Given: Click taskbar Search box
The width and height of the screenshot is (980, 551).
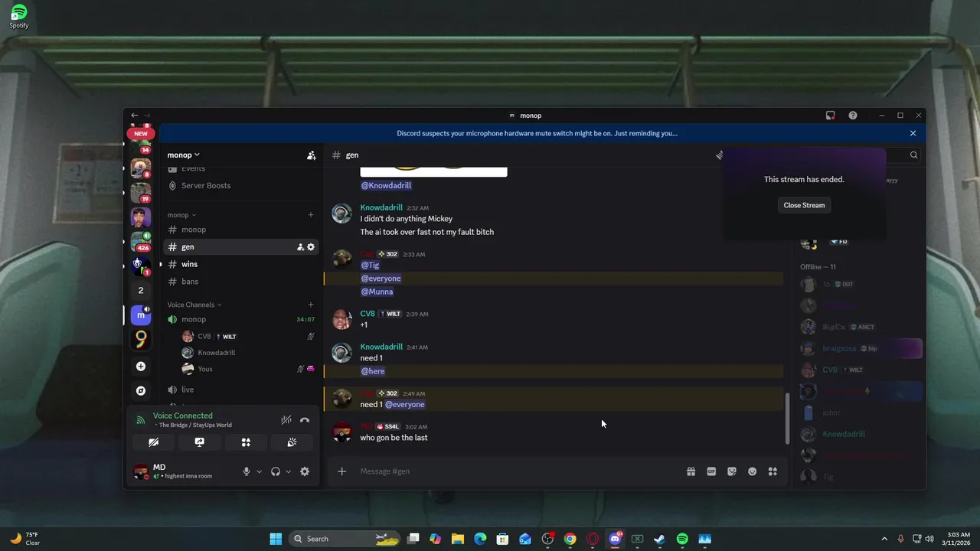Looking at the screenshot, I should [345, 539].
